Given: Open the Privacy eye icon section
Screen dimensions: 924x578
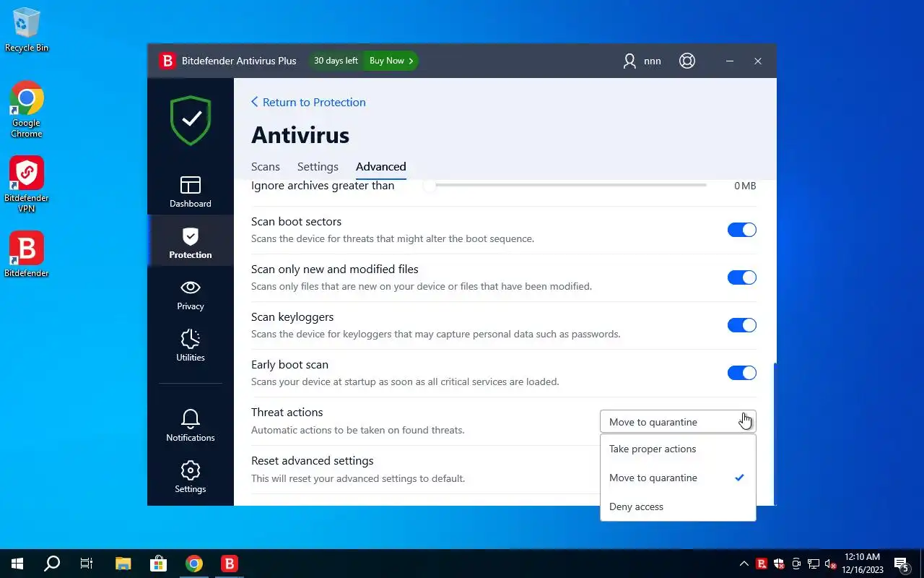Looking at the screenshot, I should pyautogui.click(x=191, y=294).
